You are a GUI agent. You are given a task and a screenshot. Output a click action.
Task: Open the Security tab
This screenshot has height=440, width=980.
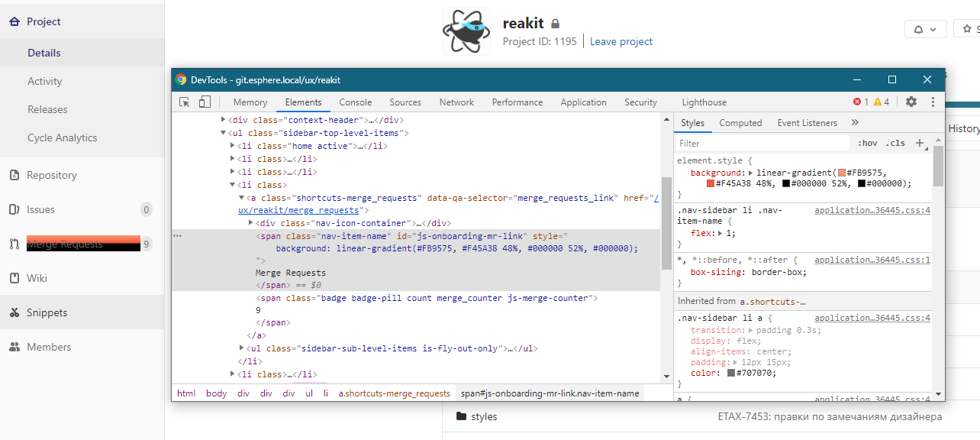[x=640, y=102]
